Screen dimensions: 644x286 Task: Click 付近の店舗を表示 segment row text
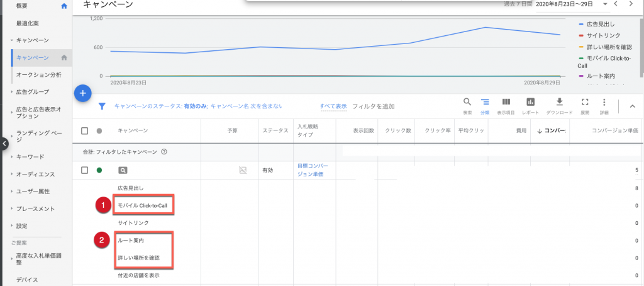coord(138,275)
